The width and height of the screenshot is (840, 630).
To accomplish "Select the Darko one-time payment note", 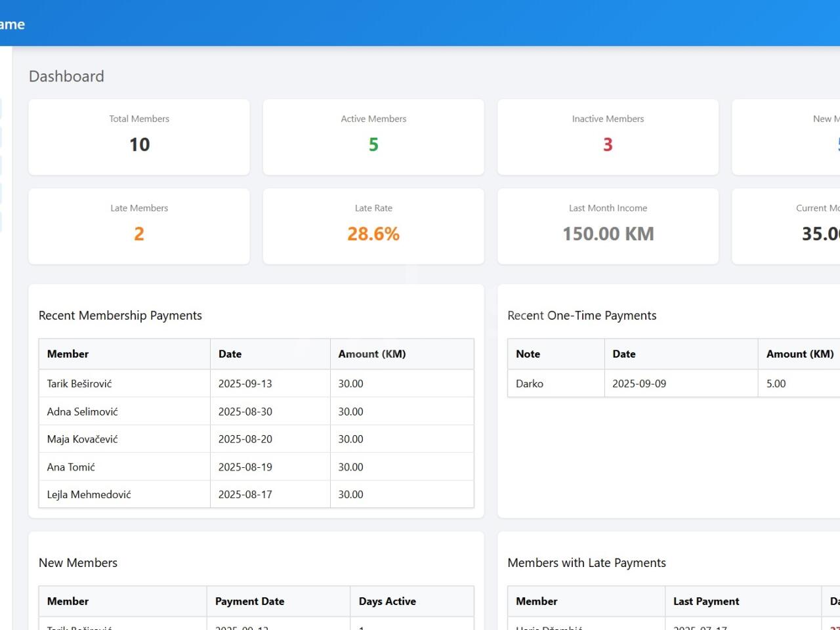I will coord(530,384).
